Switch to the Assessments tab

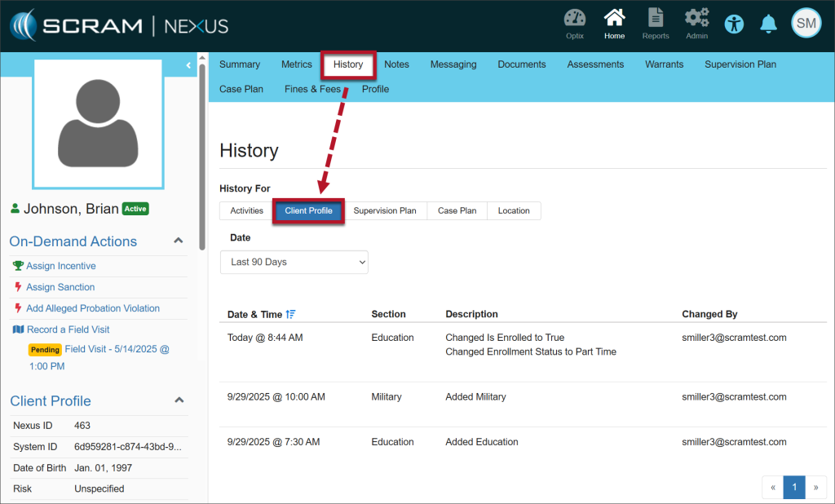(595, 64)
